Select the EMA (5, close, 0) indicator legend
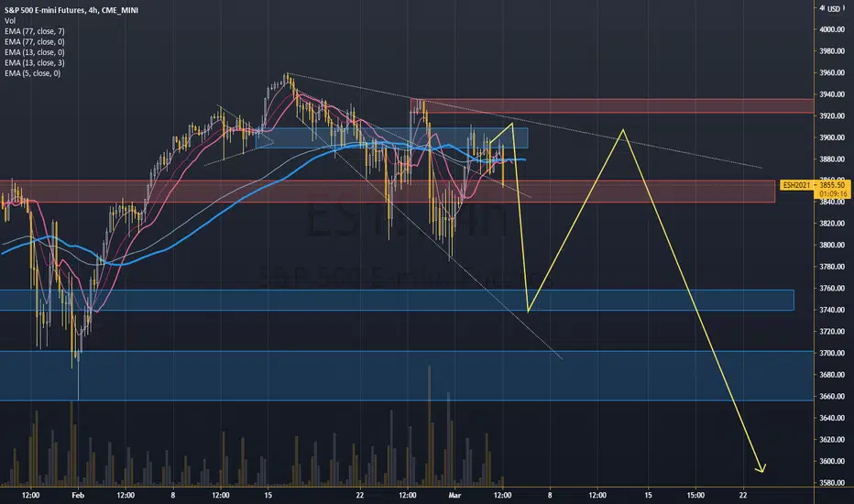Image resolution: width=854 pixels, height=504 pixels. (x=33, y=73)
